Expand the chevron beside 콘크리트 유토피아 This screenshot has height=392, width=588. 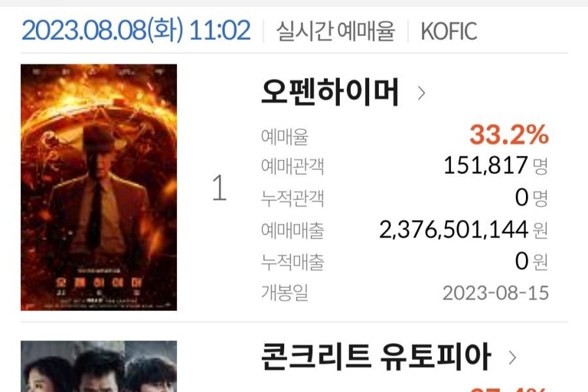512,357
